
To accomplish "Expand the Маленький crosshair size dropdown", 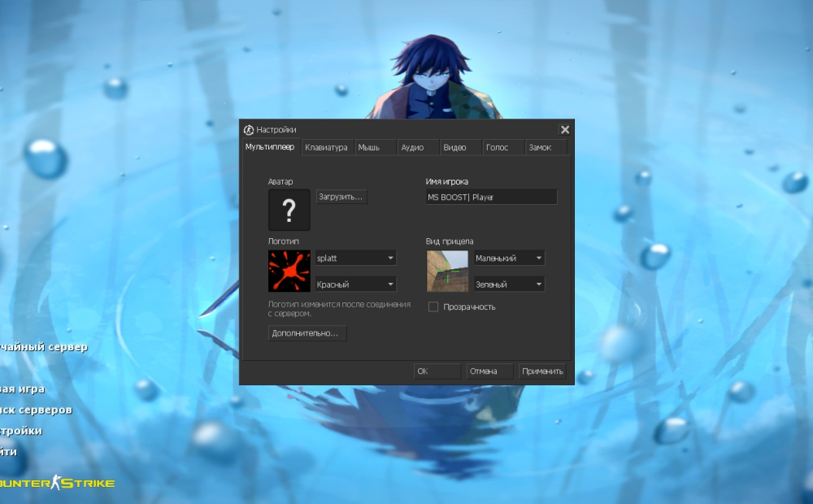I will [x=509, y=258].
